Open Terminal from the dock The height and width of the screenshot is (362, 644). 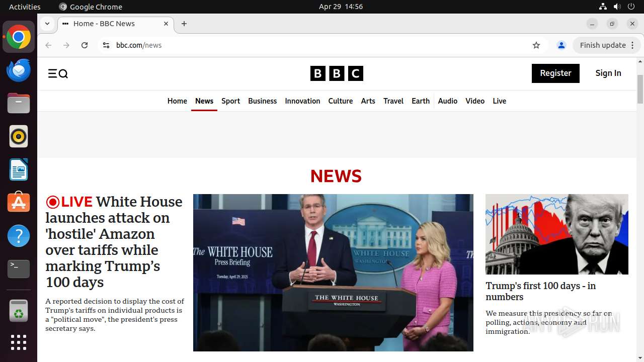click(x=19, y=269)
